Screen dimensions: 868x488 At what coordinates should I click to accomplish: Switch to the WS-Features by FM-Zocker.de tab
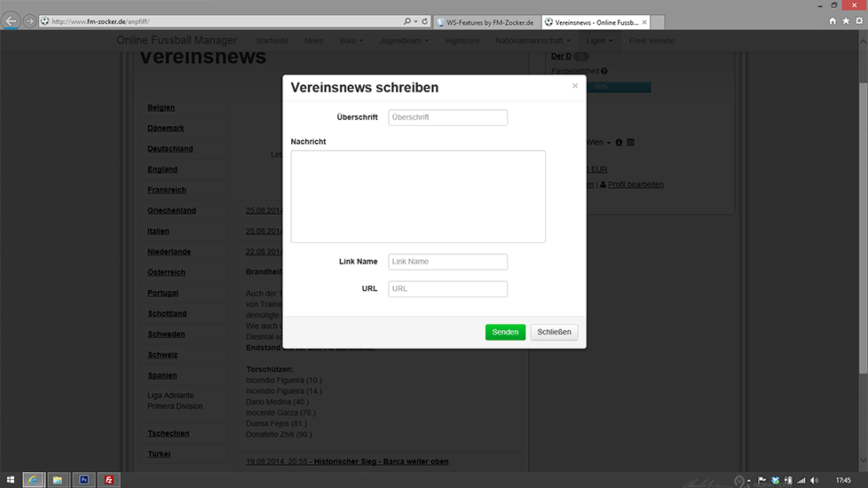(488, 21)
